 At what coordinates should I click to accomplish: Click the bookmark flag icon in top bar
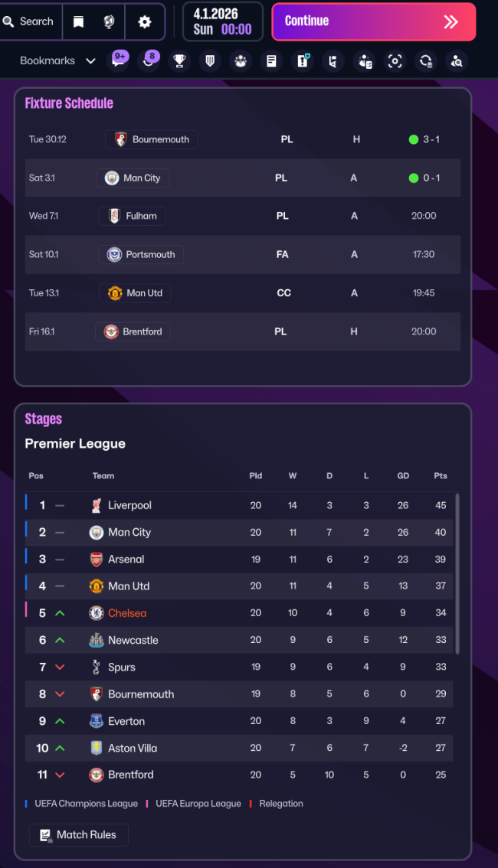click(78, 21)
